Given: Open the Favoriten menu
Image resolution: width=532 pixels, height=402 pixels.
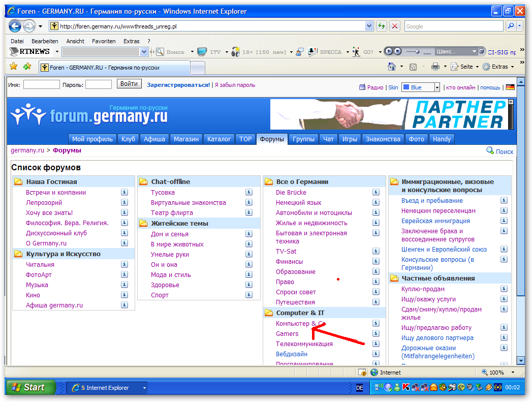Looking at the screenshot, I should [104, 41].
